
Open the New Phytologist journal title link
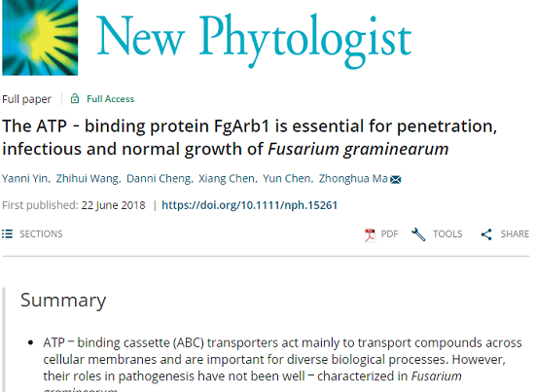(254, 40)
